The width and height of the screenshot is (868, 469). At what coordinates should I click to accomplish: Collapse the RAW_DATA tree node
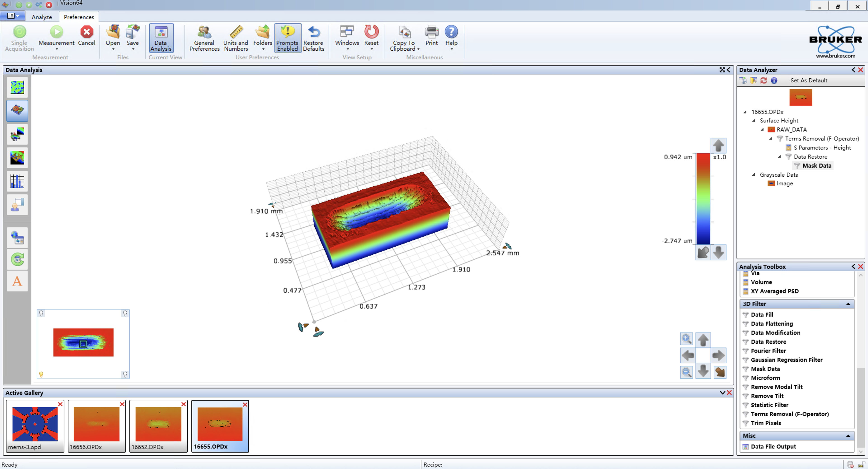pos(762,130)
